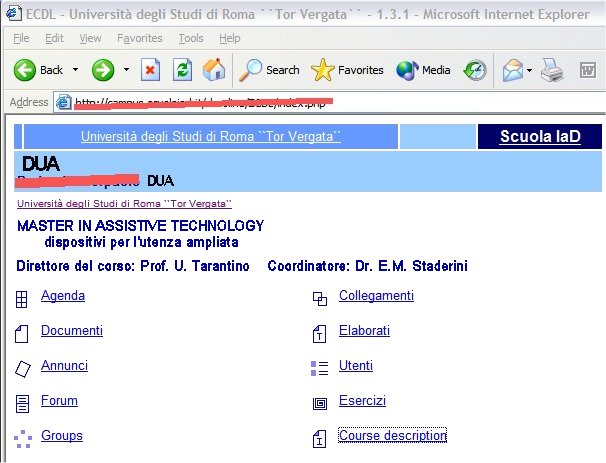This screenshot has width=606, height=463.
Task: Open the Edit menu
Action: pos(54,38)
